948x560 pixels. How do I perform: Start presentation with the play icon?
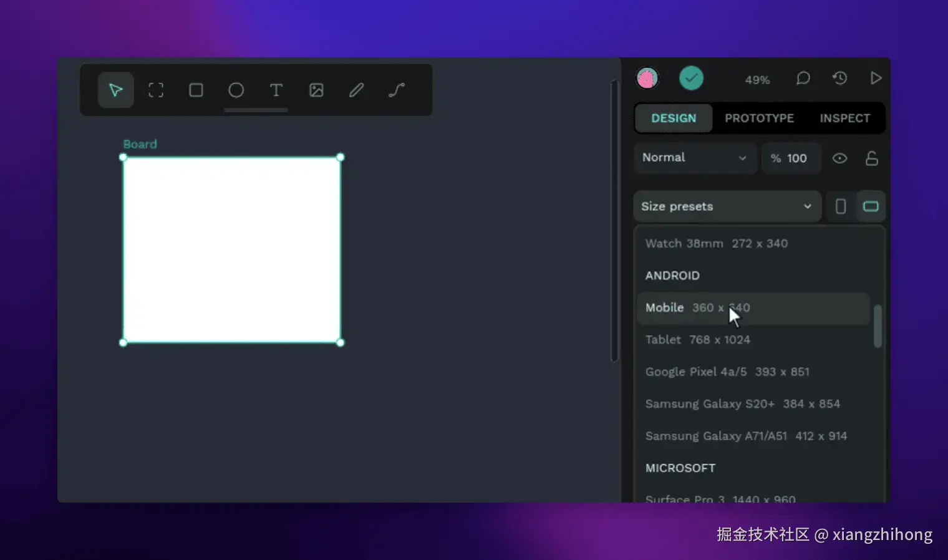876,78
